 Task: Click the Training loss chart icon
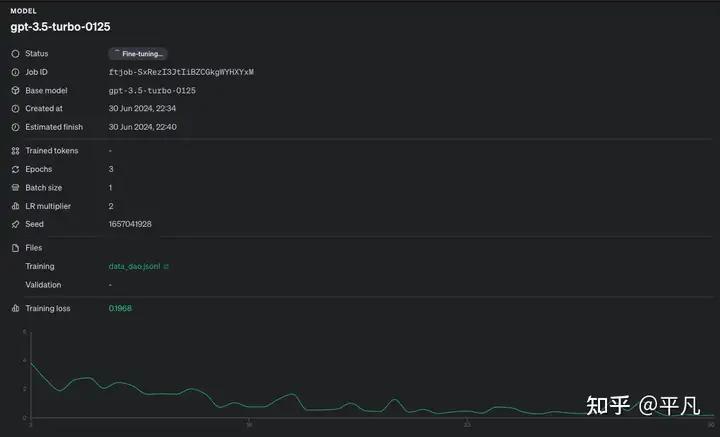[15, 308]
